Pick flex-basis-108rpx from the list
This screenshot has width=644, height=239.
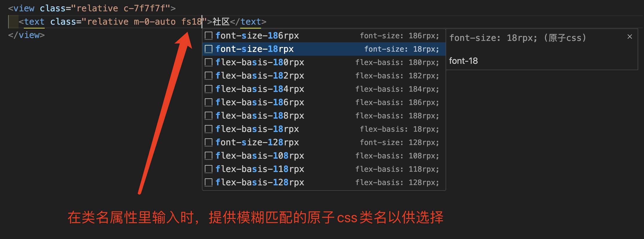[x=260, y=156]
